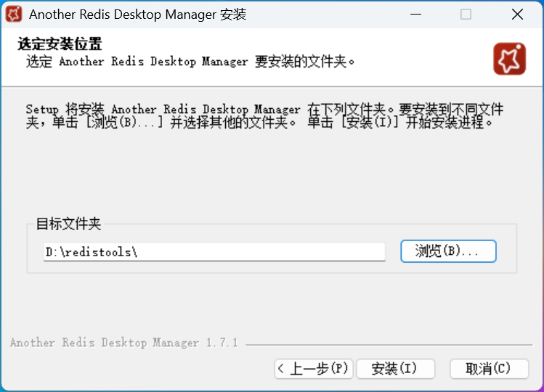Go back with 上一步(P) button
Image resolution: width=544 pixels, height=392 pixels.
[314, 369]
